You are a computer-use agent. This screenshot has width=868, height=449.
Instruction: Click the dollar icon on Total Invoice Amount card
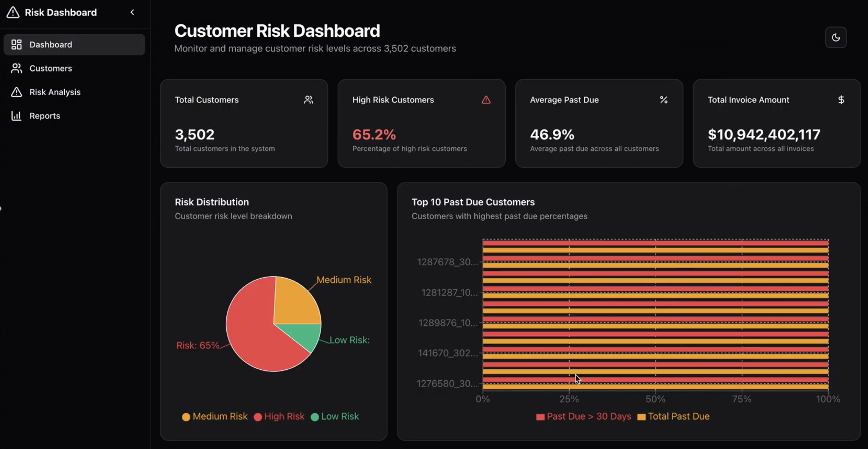tap(841, 100)
